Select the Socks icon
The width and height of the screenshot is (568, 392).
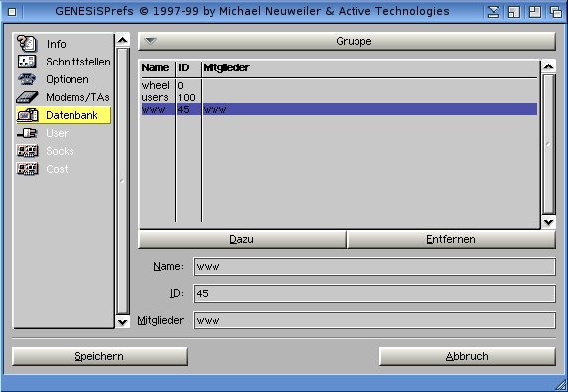coord(27,151)
